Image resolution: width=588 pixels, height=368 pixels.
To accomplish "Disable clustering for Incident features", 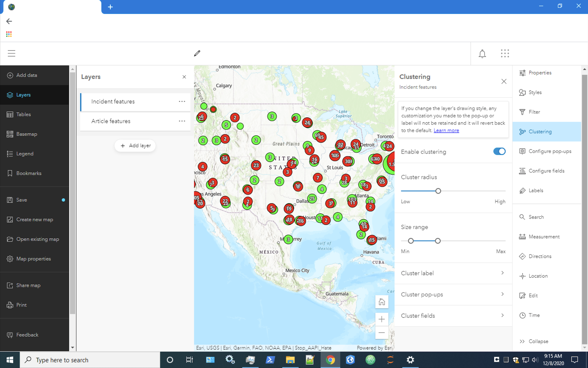I will click(499, 151).
